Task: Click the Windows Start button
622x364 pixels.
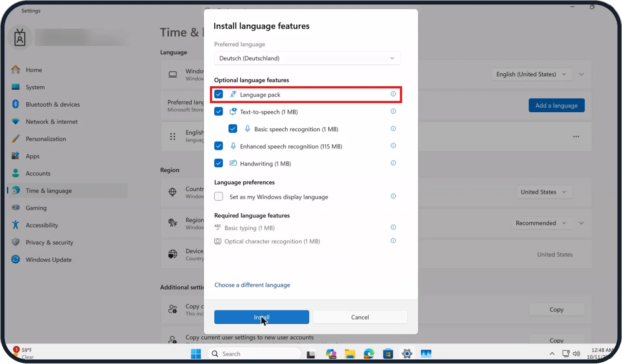Action: coord(196,354)
